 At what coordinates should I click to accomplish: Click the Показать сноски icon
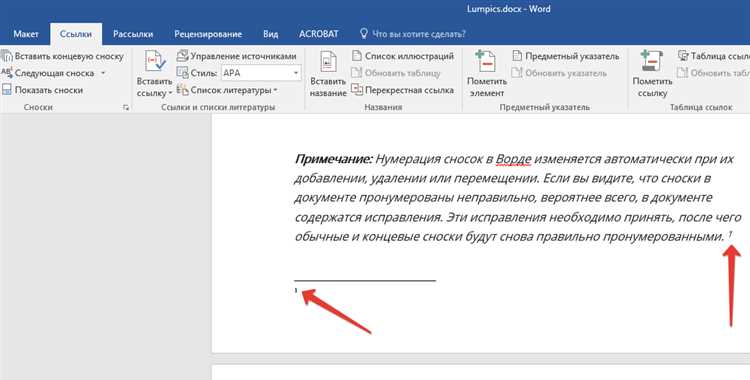tap(7, 89)
